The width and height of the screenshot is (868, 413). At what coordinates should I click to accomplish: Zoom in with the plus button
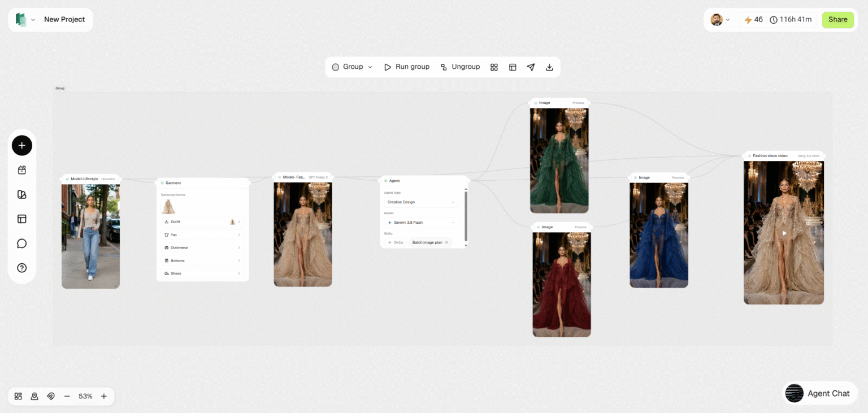[x=104, y=396]
